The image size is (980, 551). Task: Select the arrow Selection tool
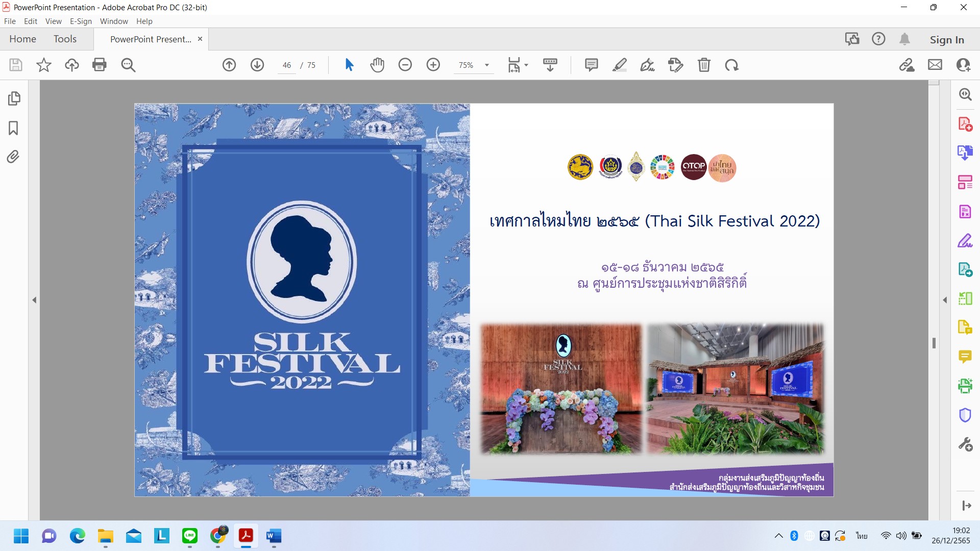click(x=349, y=65)
